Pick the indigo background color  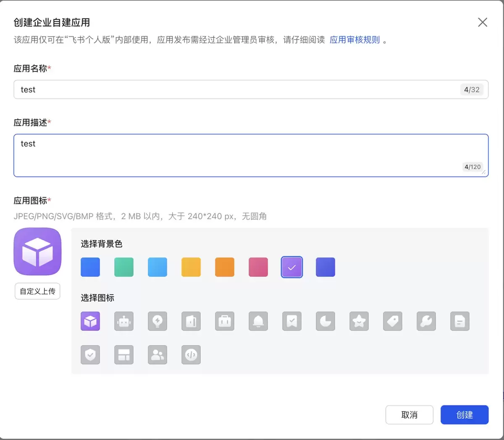(x=325, y=267)
